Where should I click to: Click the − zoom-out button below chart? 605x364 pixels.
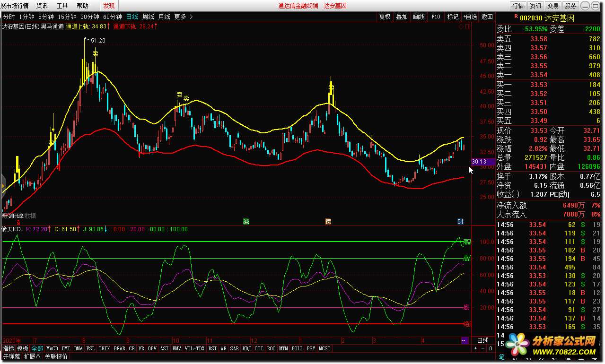pyautogui.click(x=483, y=348)
